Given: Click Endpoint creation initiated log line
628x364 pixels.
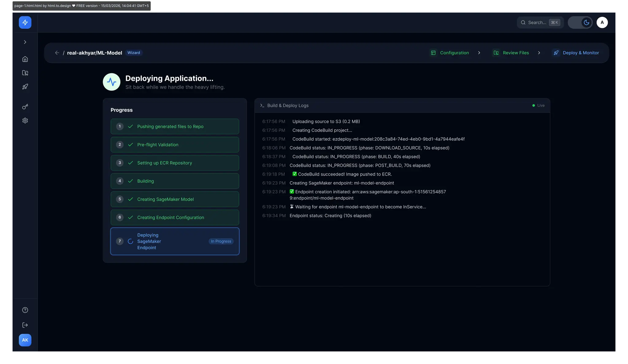Looking at the screenshot, I should point(368,195).
